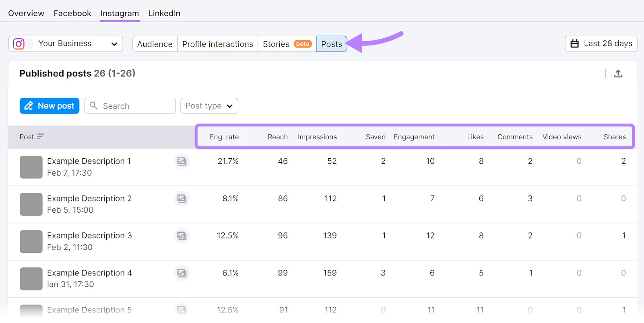This screenshot has width=644, height=323.
Task: Open Example Description 1 post thumbnail
Action: pyautogui.click(x=31, y=167)
